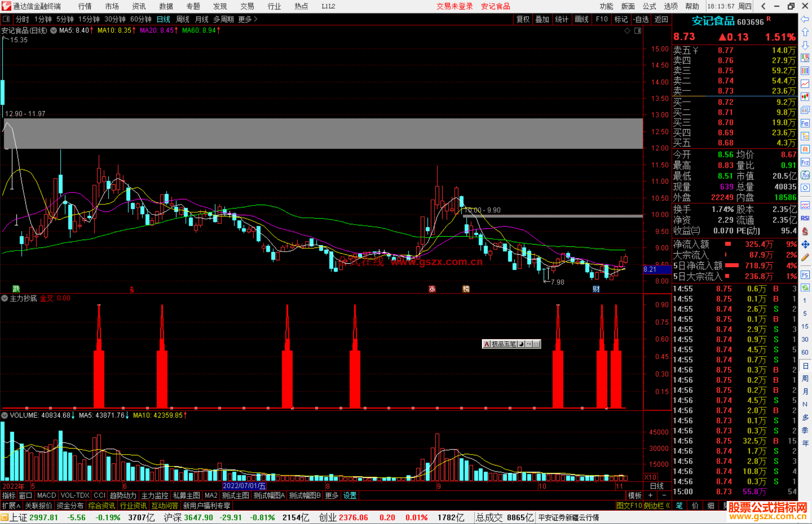Click the orange document icon in sidebar
The width and height of the screenshot is (812, 524).
coord(804,149)
